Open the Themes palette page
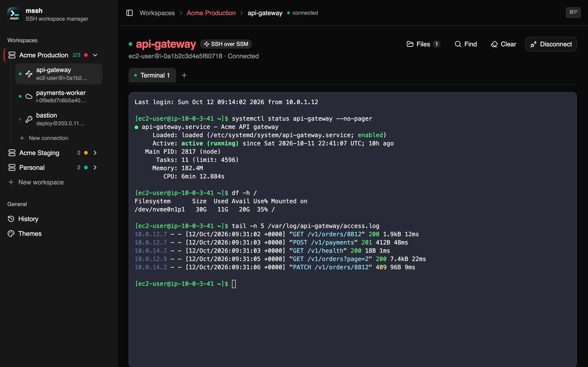Screen dimensions: 588x367 click(25, 234)
